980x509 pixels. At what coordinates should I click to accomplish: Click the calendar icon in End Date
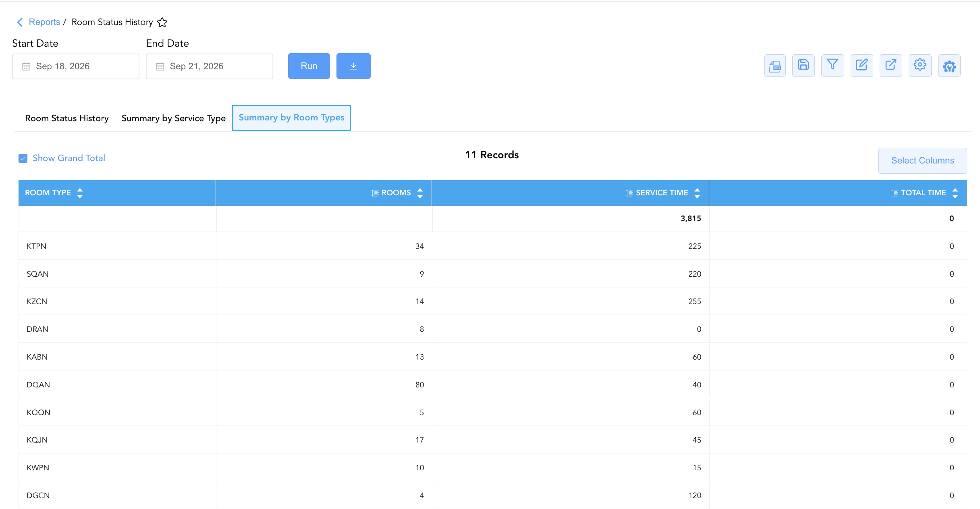[160, 66]
